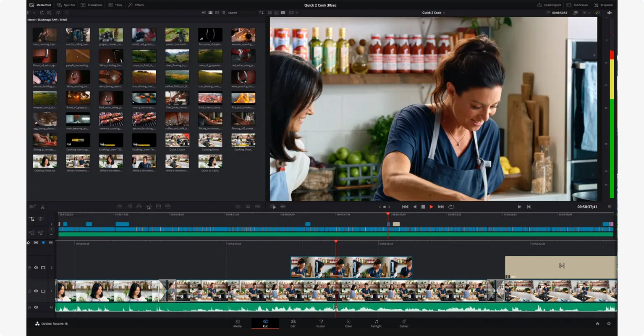Mute audio on track 2
The image size is (644, 336).
[36, 267]
